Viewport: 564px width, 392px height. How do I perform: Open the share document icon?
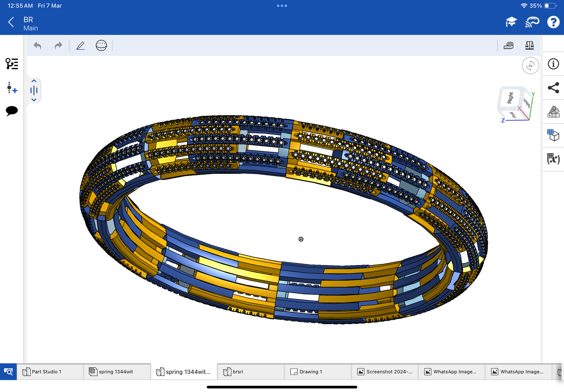(x=553, y=88)
